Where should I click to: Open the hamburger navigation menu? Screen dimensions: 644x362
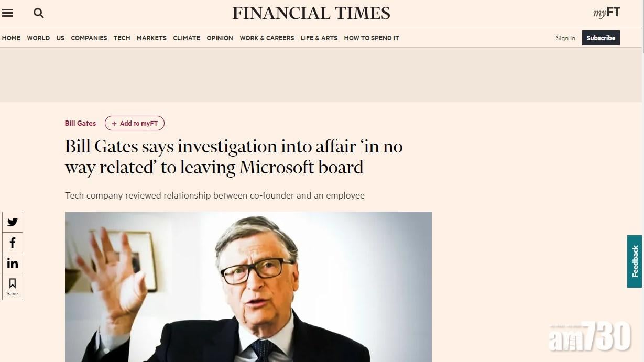(x=7, y=13)
